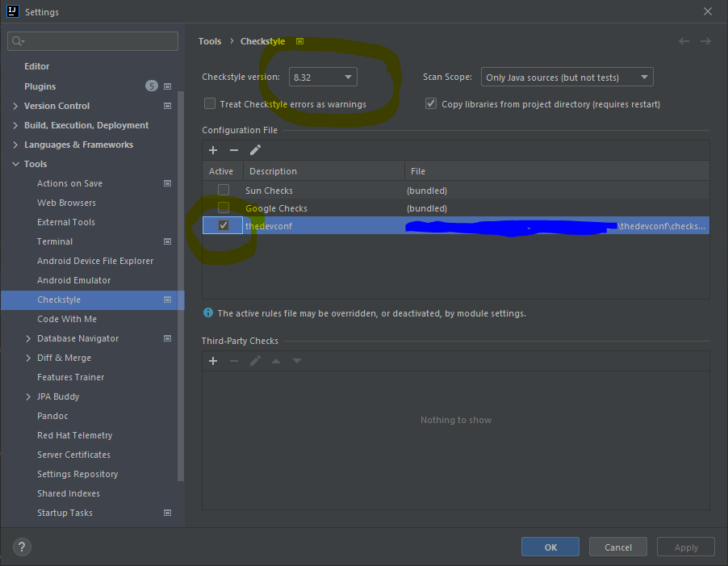
Task: Select External Tools settings
Action: tap(66, 222)
